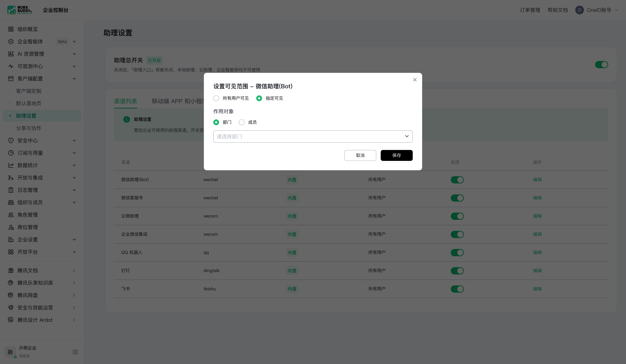The image size is (626, 364).
Task: Click the 开放平台 grid icon
Action: [x=11, y=252]
